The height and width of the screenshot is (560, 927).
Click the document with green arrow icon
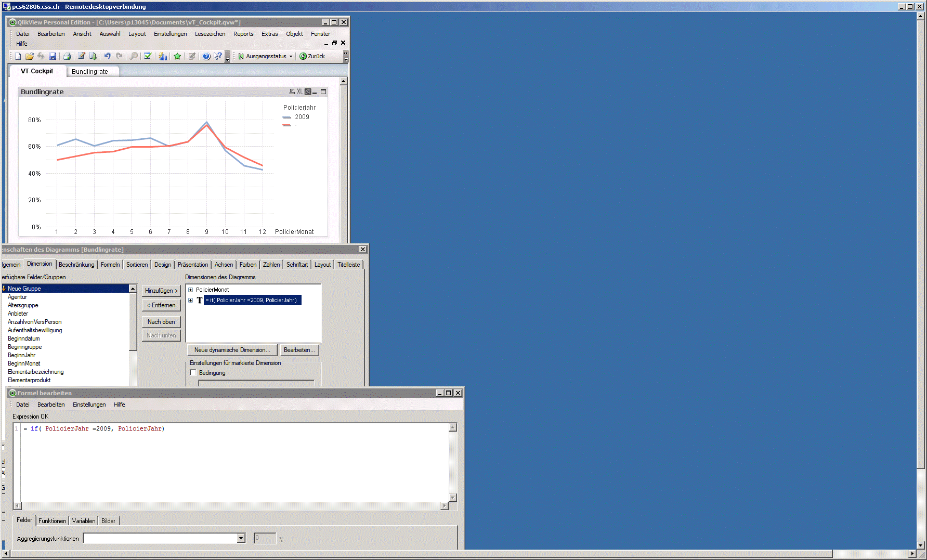click(93, 56)
